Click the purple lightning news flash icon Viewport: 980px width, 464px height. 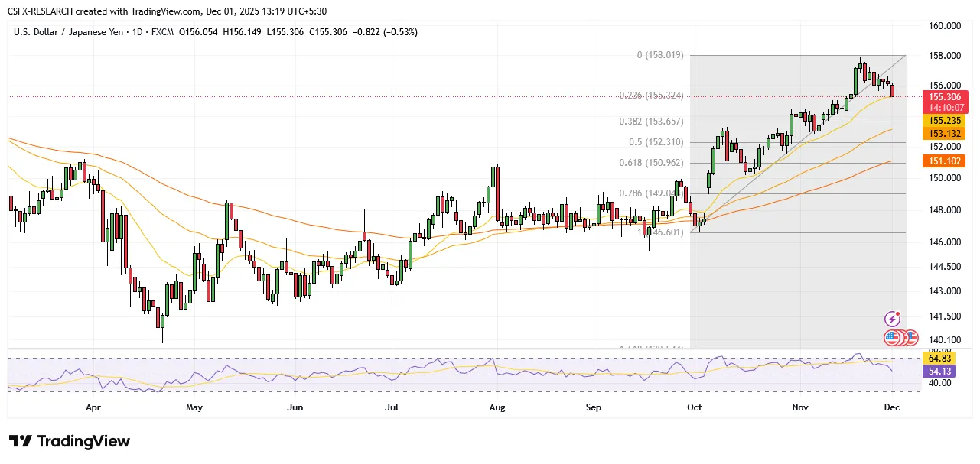[892, 319]
